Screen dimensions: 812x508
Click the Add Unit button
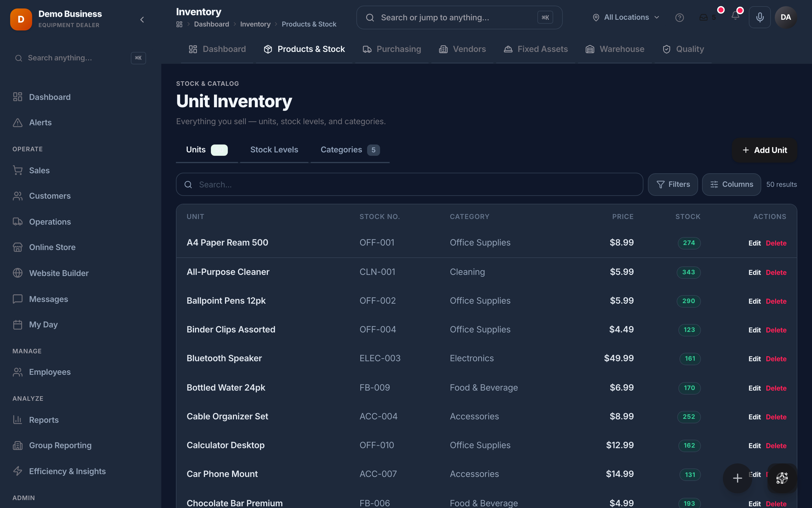pos(764,150)
